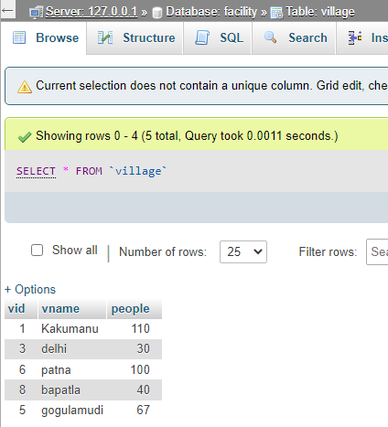Click the server icon beside 127.0.0.1
This screenshot has height=427, width=388.
click(36, 12)
